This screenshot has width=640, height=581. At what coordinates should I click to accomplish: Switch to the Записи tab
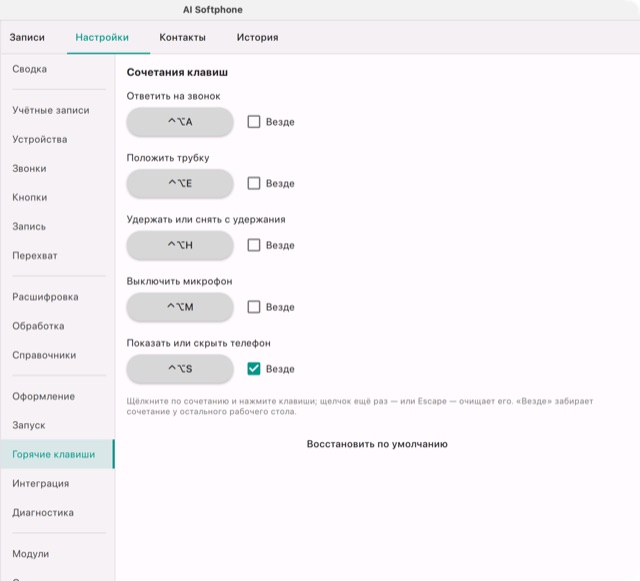pyautogui.click(x=27, y=37)
